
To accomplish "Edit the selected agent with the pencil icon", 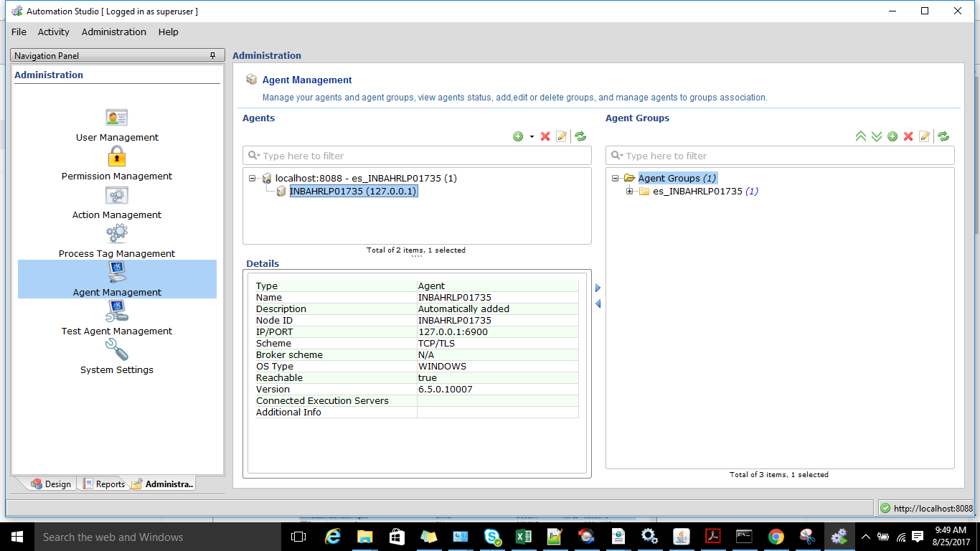I will tap(562, 136).
